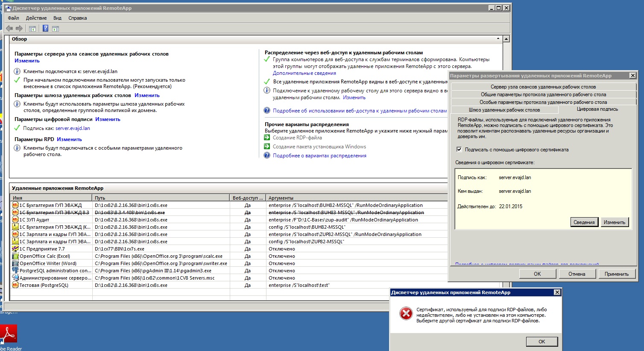Open the Справка menu
This screenshot has width=644, height=351.
point(77,18)
